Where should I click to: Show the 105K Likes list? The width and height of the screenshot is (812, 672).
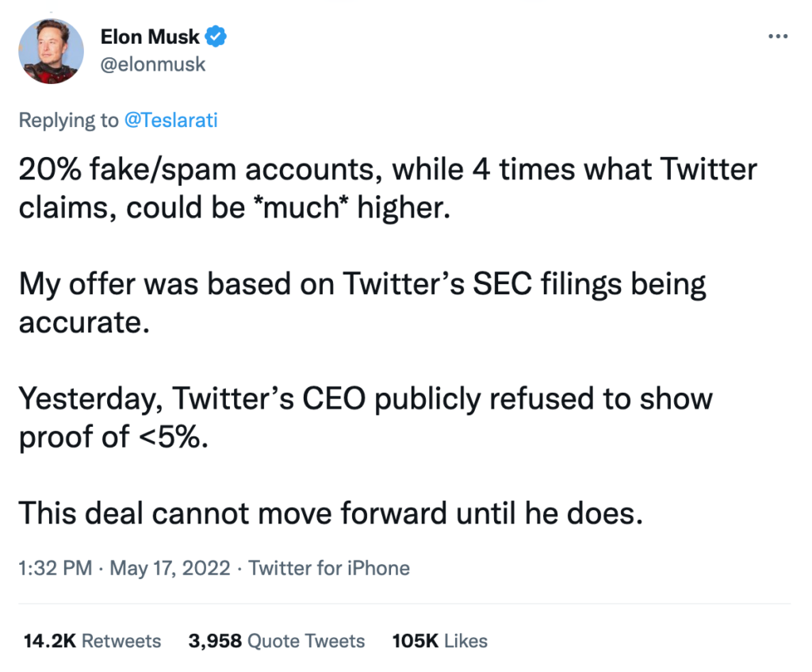tap(440, 641)
